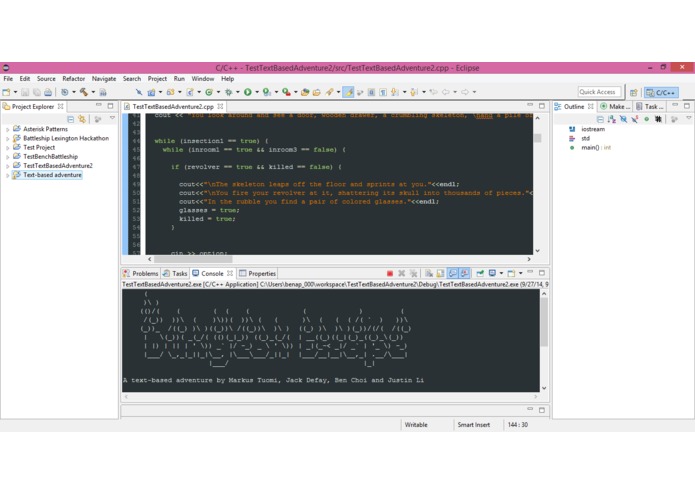Click the New file wizard icon
Image resolution: width=695 pixels, height=494 pixels.
[6, 92]
